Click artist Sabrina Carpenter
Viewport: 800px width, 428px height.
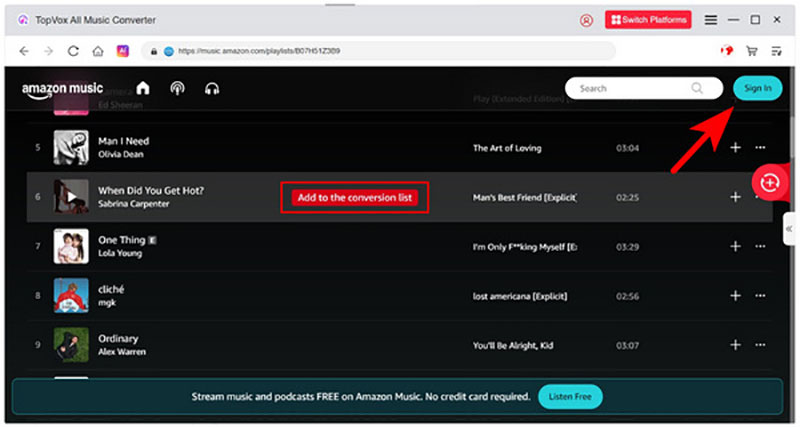click(134, 204)
